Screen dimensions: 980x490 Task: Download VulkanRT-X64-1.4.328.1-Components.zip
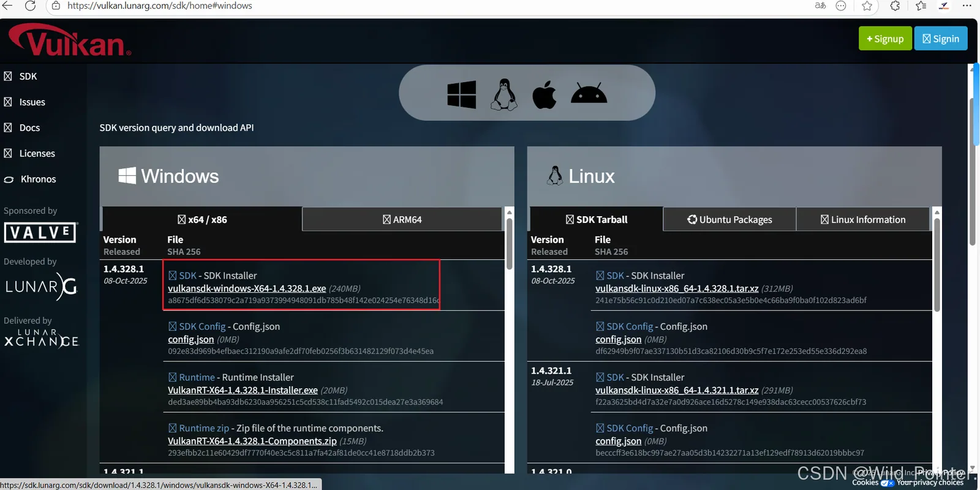pyautogui.click(x=252, y=441)
